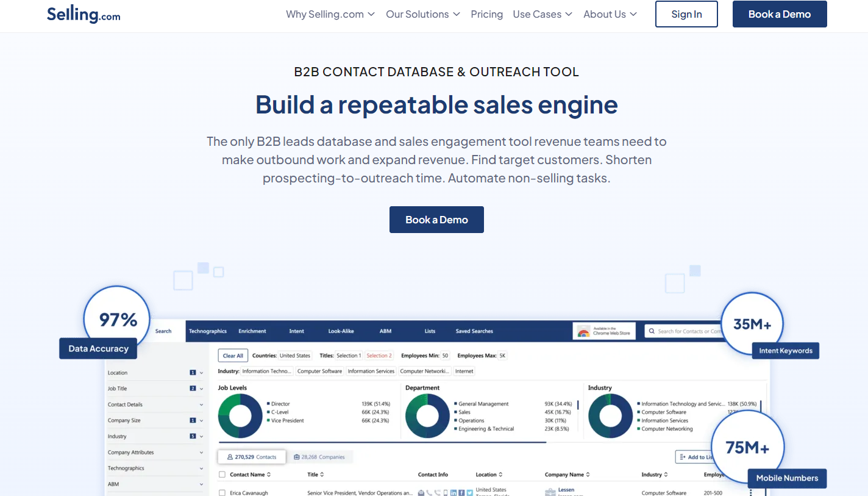Sort by the Company Name column arrows
The width and height of the screenshot is (868, 496).
coord(588,475)
